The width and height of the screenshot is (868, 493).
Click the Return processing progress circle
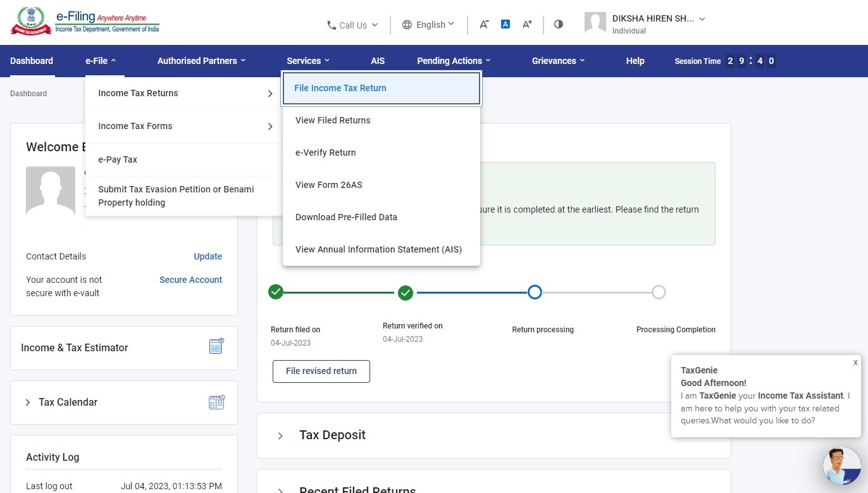point(535,292)
